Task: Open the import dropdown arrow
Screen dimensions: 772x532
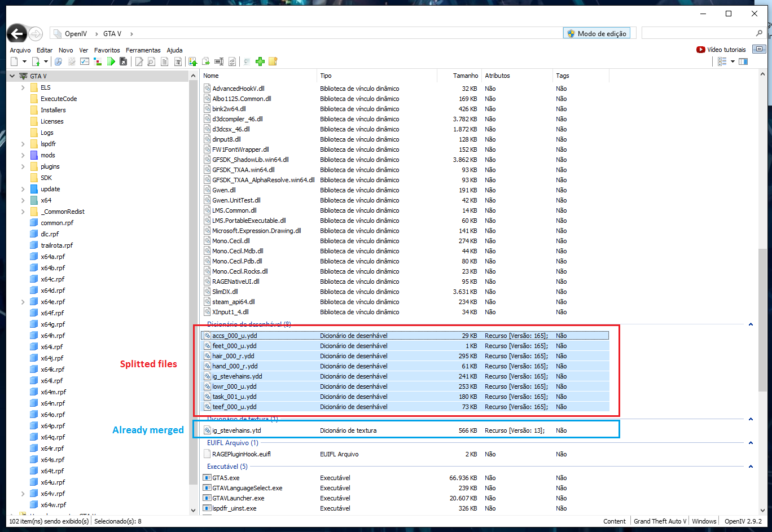Action: (46, 61)
